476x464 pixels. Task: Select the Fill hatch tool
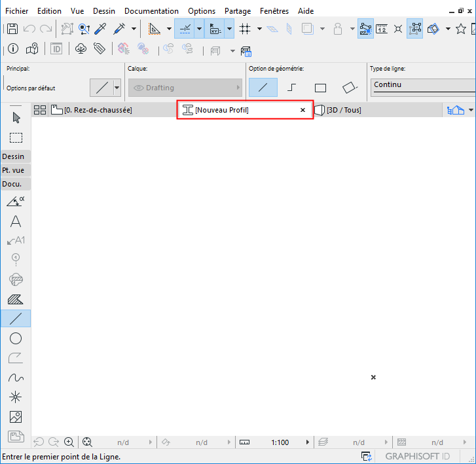click(16, 300)
